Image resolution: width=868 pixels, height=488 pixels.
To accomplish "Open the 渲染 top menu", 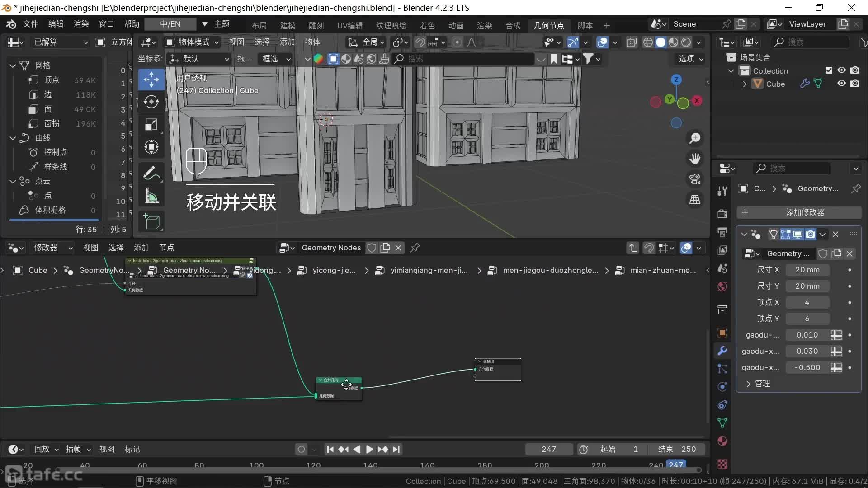I will point(81,24).
